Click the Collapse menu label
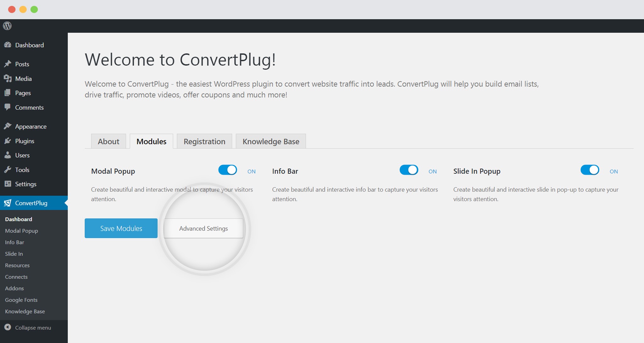 coord(33,327)
